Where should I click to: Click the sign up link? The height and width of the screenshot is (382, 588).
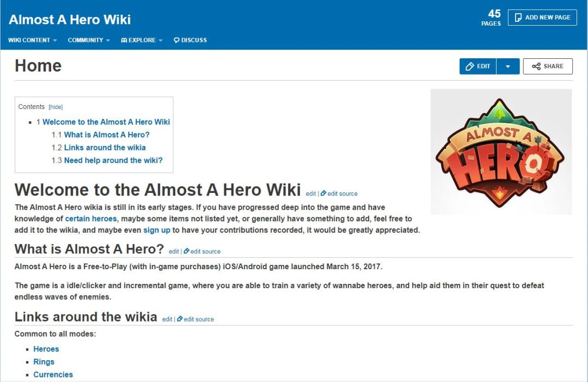pyautogui.click(x=157, y=230)
